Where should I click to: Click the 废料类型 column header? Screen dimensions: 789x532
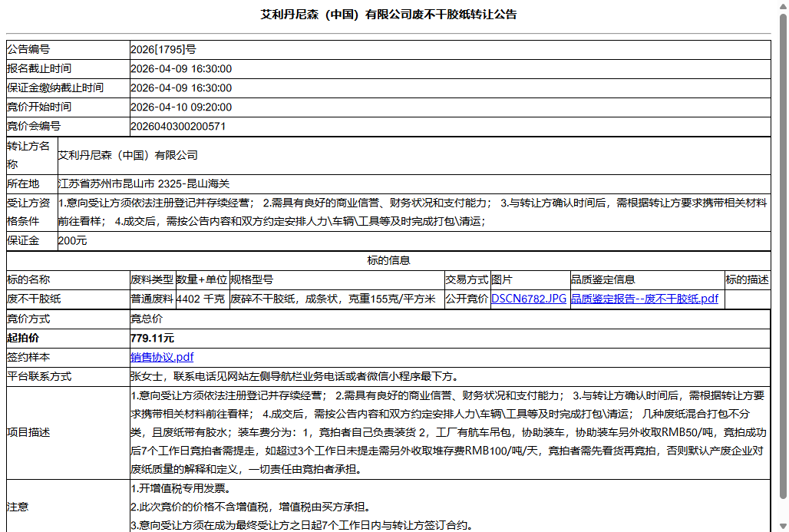point(153,280)
